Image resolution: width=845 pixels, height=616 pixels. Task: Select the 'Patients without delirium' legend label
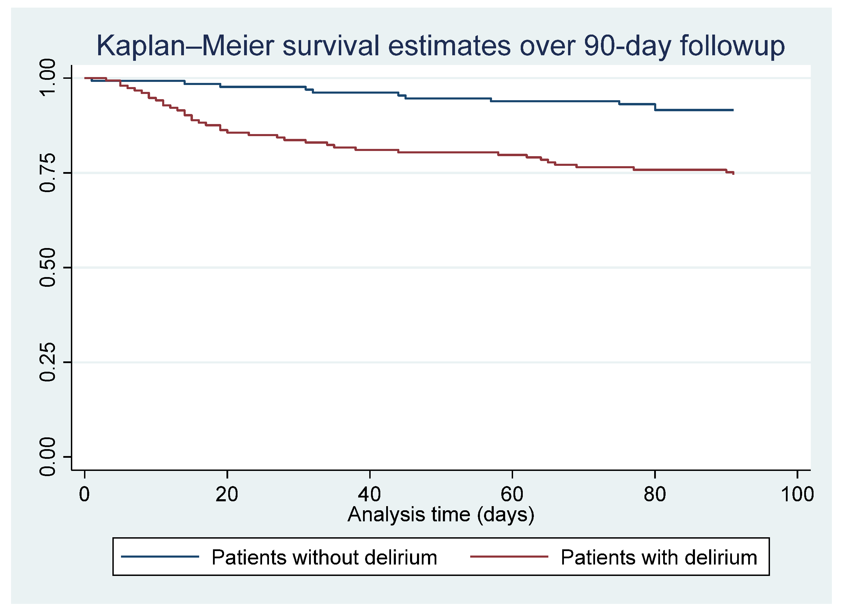[x=324, y=558]
